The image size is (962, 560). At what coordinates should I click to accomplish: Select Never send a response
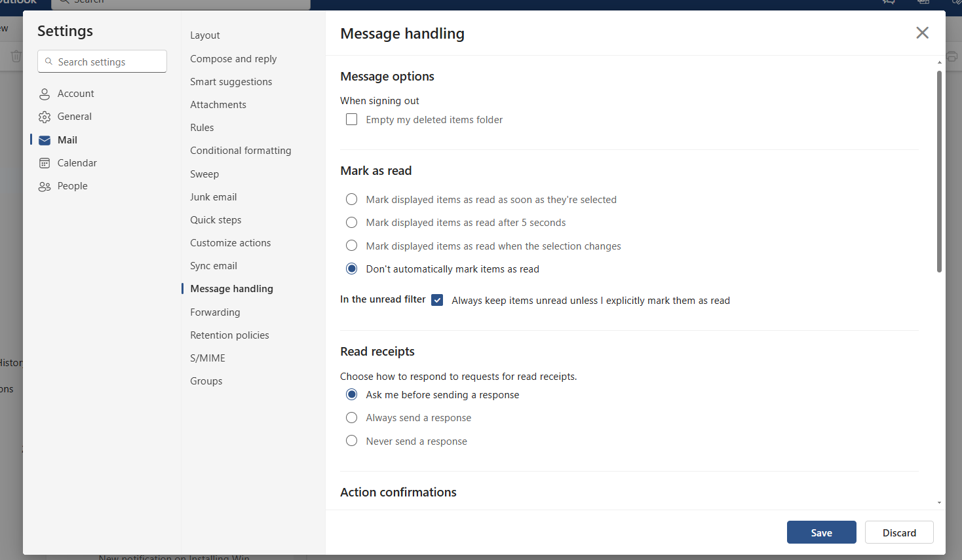click(x=352, y=441)
